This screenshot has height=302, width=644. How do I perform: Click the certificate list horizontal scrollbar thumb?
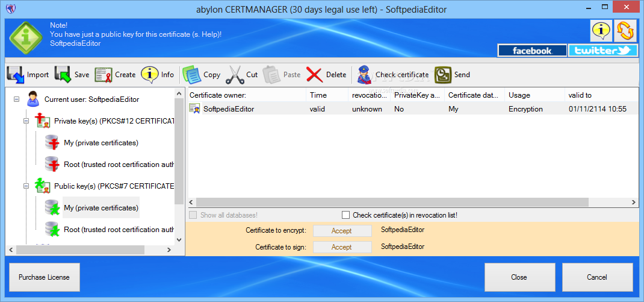pyautogui.click(x=392, y=202)
